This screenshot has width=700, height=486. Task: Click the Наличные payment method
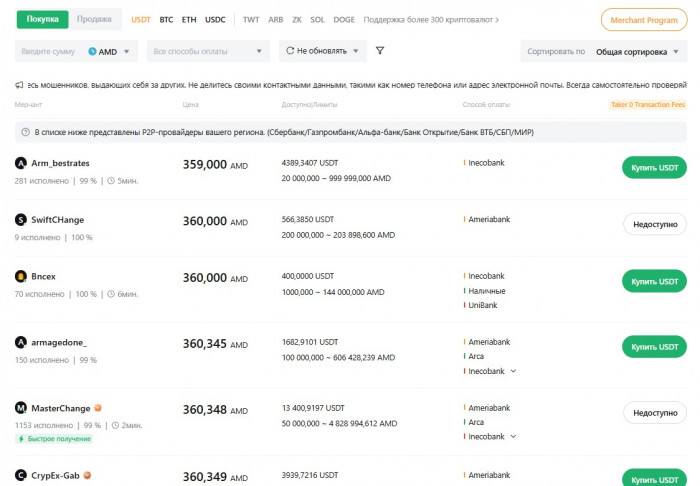[x=486, y=291]
